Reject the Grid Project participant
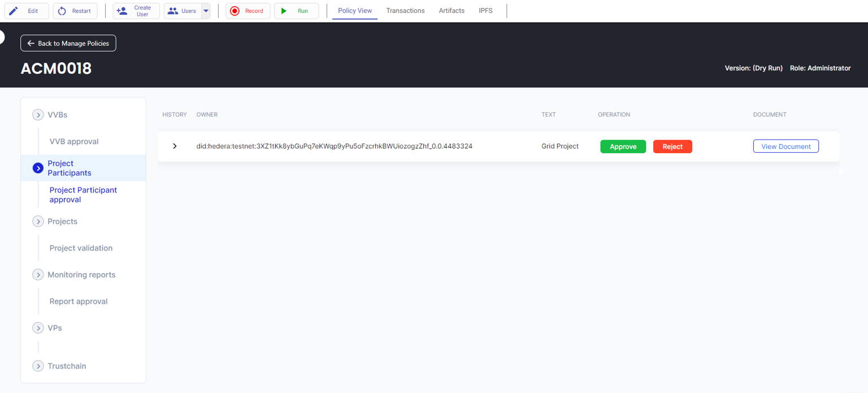This screenshot has width=868, height=393. coord(672,146)
